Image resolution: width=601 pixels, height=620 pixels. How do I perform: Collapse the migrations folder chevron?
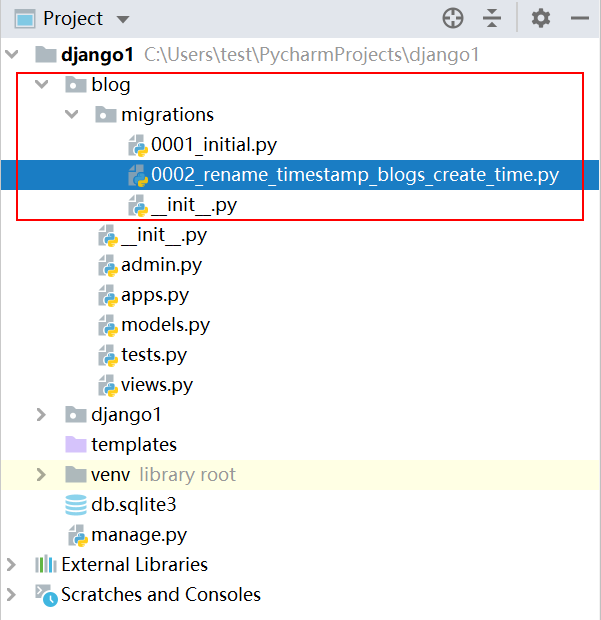point(72,114)
